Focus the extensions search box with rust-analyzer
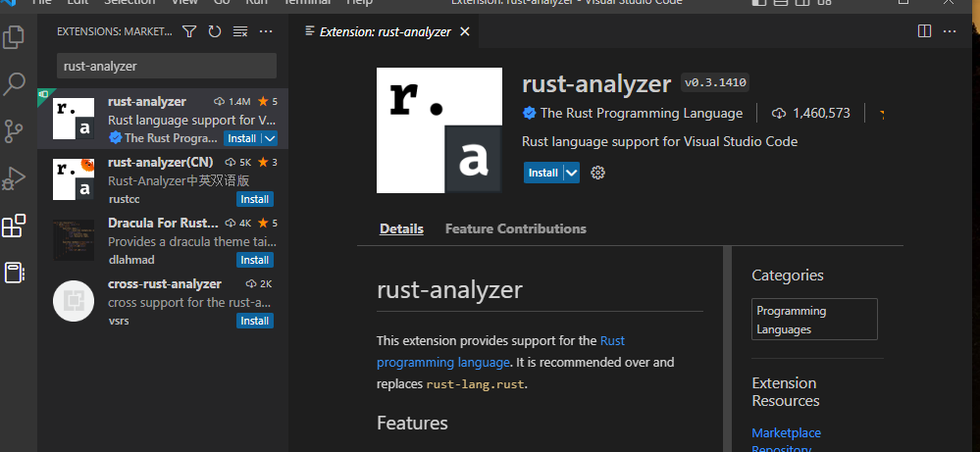The width and height of the screenshot is (980, 452). point(166,66)
